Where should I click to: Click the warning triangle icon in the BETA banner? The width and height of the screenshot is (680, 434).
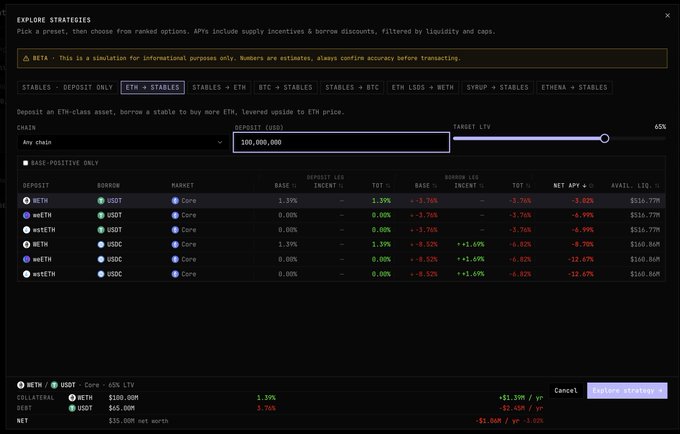(26, 58)
